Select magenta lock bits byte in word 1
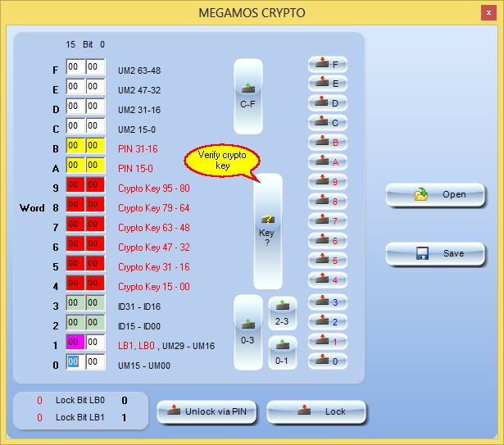Viewport: 504px width, 445px height. [x=75, y=342]
